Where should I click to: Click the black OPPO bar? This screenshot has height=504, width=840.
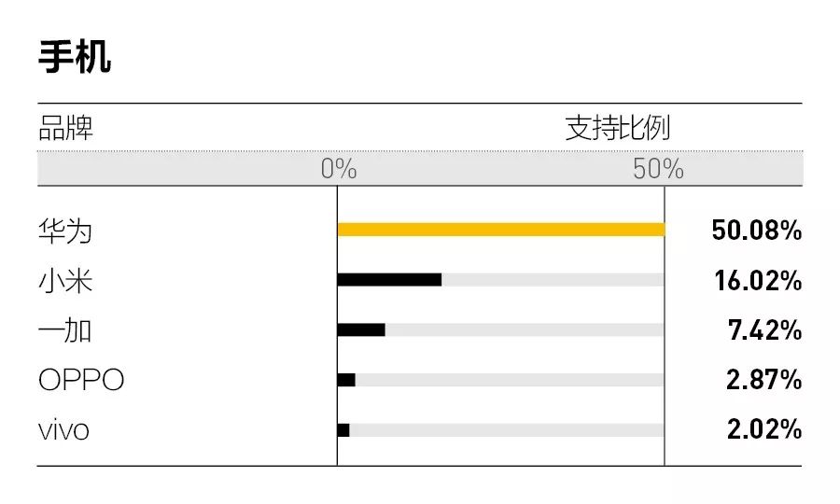pos(346,380)
